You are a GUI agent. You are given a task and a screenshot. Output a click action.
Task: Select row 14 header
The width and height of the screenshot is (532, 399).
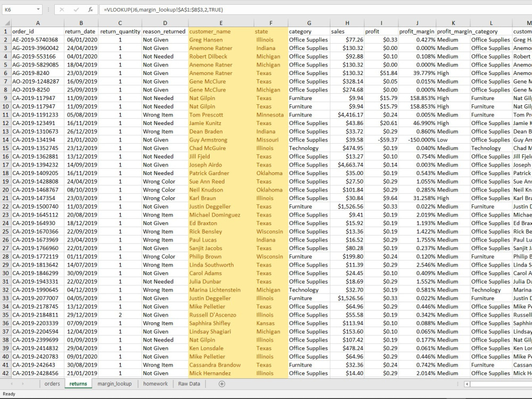pos(5,140)
